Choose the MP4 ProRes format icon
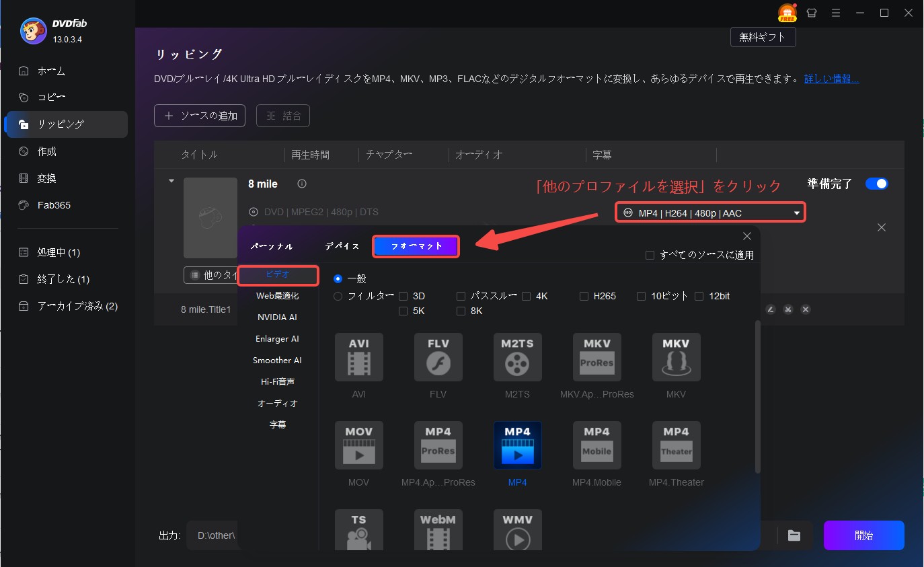924x567 pixels. (x=438, y=445)
